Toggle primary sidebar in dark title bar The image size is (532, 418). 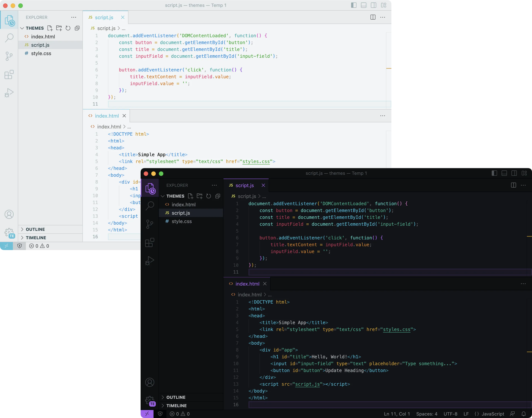[x=494, y=173]
